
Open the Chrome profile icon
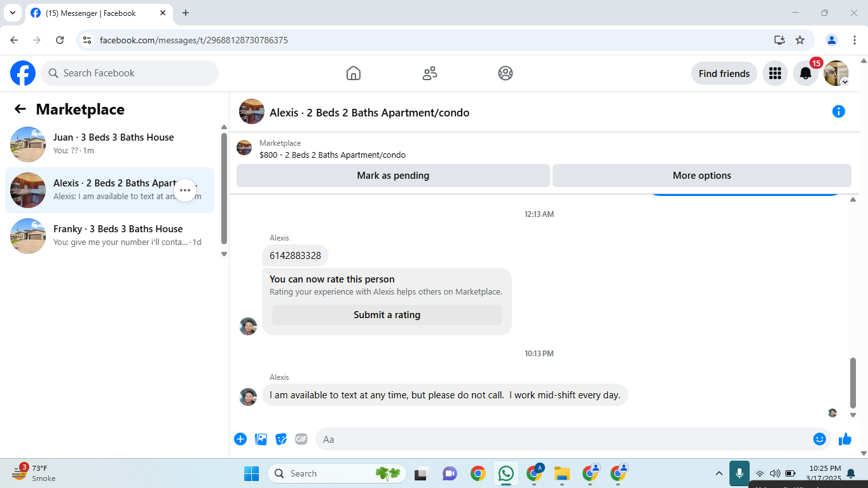coord(832,40)
